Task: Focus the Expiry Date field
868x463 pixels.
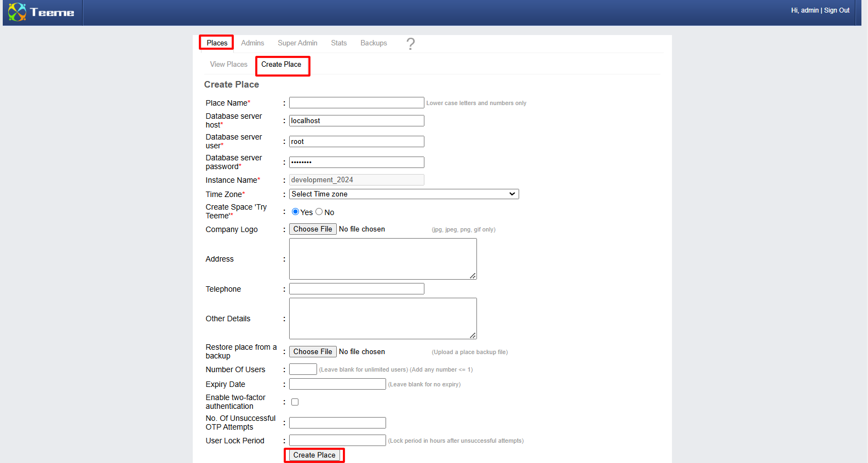Action: [337, 384]
